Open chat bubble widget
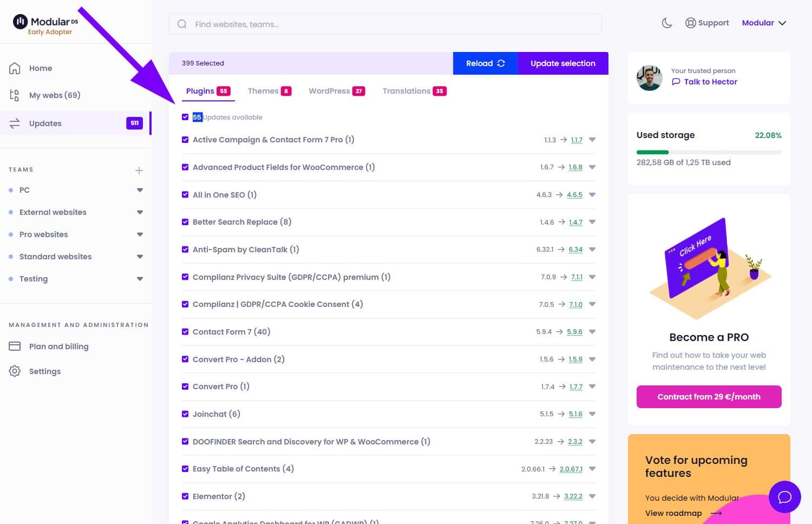This screenshot has height=524, width=812. [x=785, y=497]
